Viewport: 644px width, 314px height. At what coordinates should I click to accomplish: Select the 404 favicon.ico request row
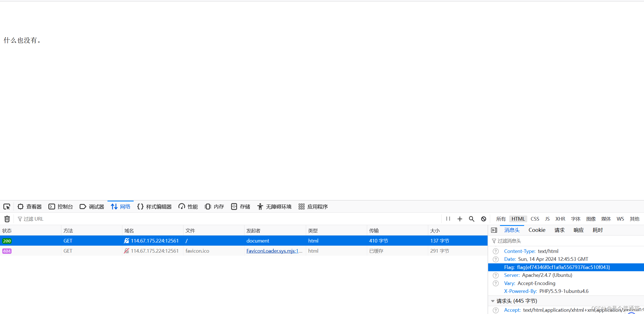click(197, 251)
